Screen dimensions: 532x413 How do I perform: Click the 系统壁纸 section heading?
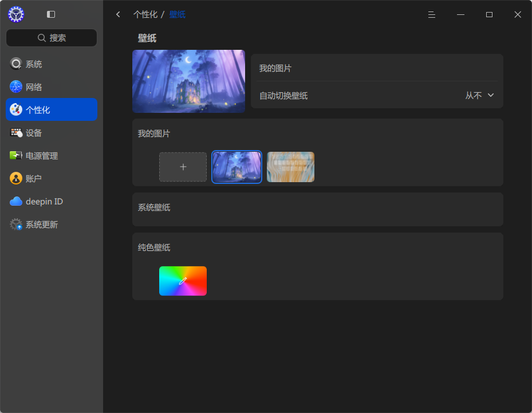[x=154, y=207]
